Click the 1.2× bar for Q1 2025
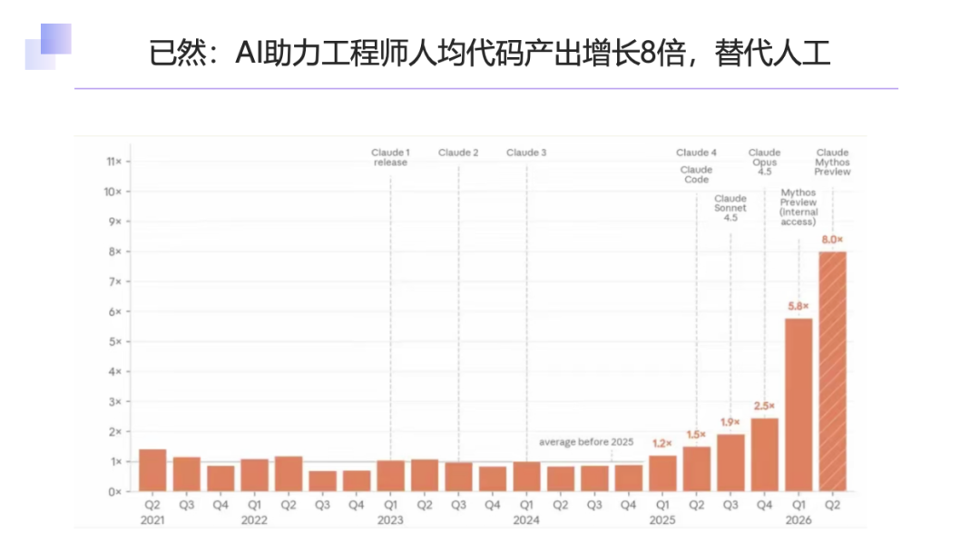The image size is (980, 552). click(x=662, y=473)
